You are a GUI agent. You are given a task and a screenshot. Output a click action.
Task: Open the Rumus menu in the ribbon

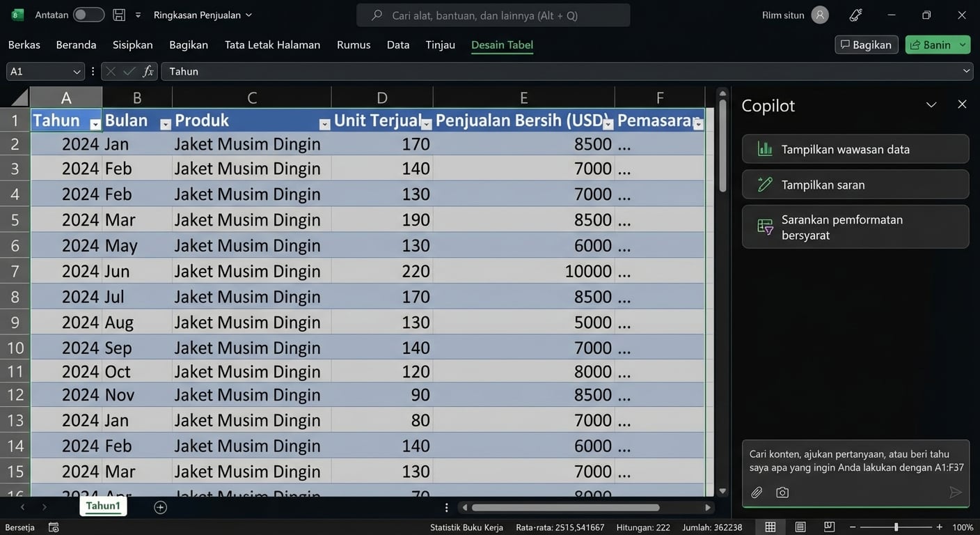pyautogui.click(x=353, y=44)
